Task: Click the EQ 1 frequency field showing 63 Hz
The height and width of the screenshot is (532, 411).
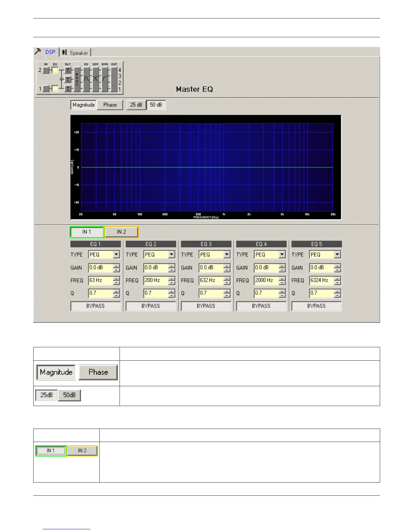Action: pos(101,280)
